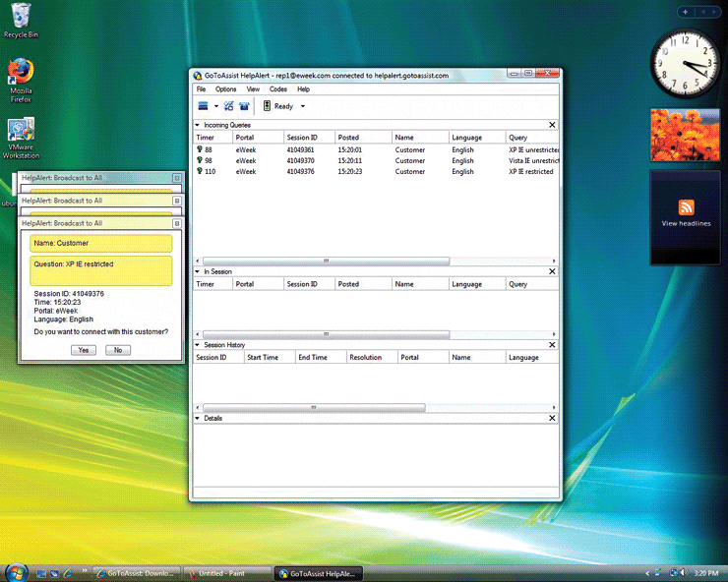Close the rearmost HelpAlert Broadcast popup
Image resolution: width=728 pixels, height=582 pixels.
click(x=176, y=178)
